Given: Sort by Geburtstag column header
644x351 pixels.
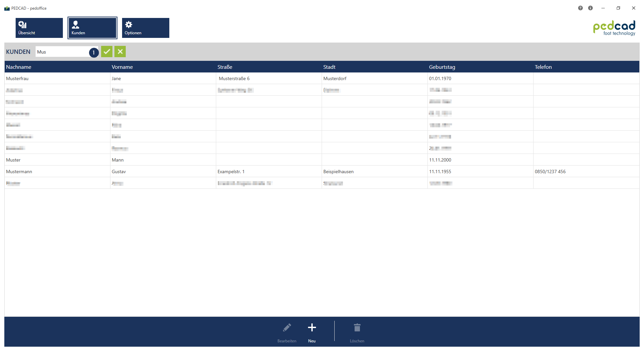Looking at the screenshot, I should point(442,67).
